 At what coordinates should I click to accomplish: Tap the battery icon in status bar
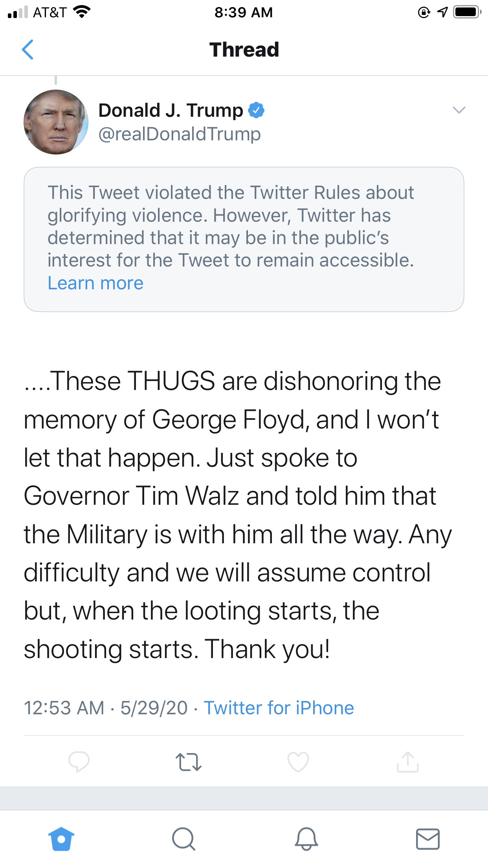pyautogui.click(x=467, y=13)
